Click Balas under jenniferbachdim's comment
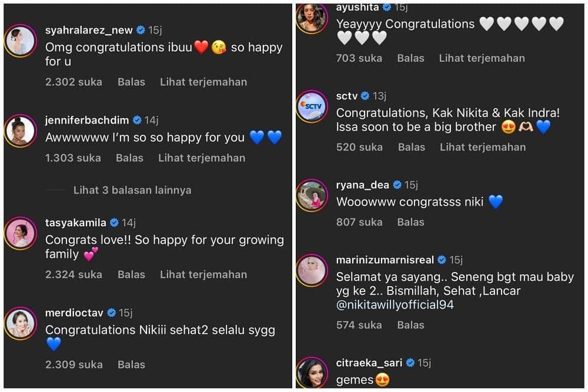The width and height of the screenshot is (588, 392). [129, 158]
